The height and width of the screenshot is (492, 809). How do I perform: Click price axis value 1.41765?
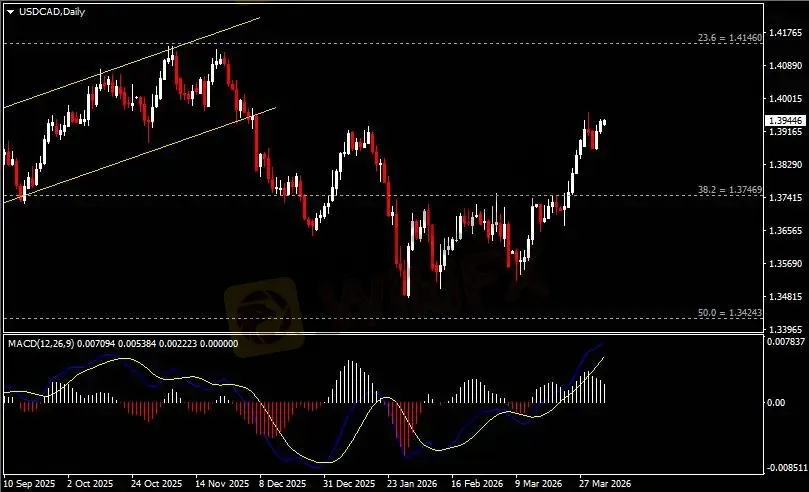[x=785, y=32]
